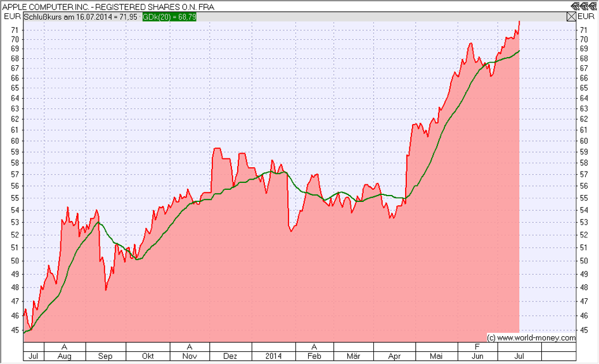The image size is (599, 364).
Task: Click the 2014 year label on the time axis
Action: coord(274,356)
